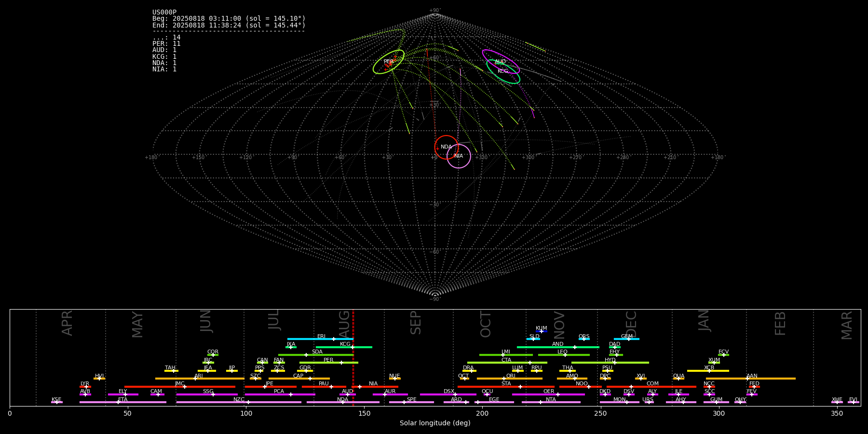The image size is (868, 434).
Task: Click the green KCG radiant ellipse on map
Action: click(x=503, y=71)
